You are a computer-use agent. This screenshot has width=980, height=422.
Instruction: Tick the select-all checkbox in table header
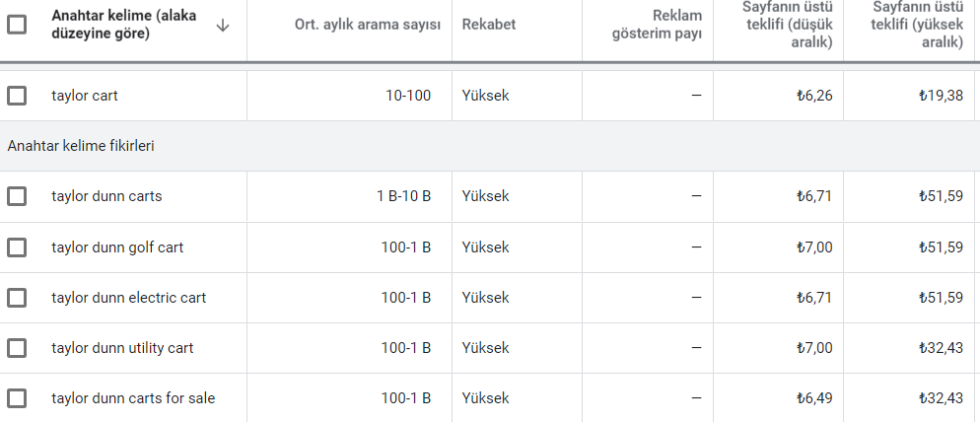point(16,25)
